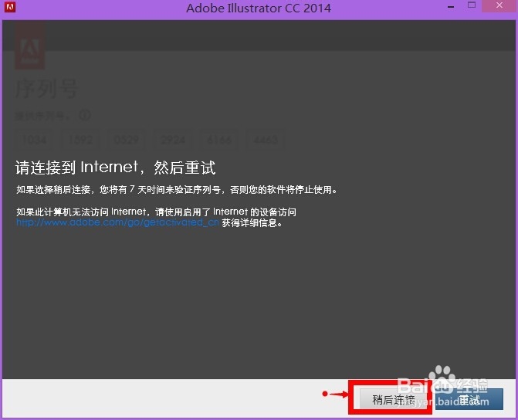The height and width of the screenshot is (420, 518).
Task: Click the heading 请连接到 Internet，然后重试
Action: [116, 168]
